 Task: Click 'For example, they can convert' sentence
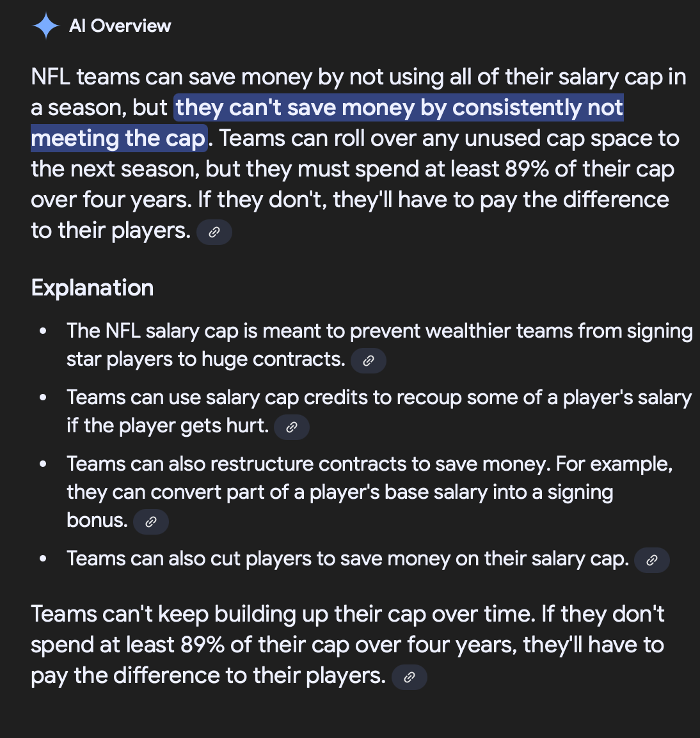[x=339, y=492]
